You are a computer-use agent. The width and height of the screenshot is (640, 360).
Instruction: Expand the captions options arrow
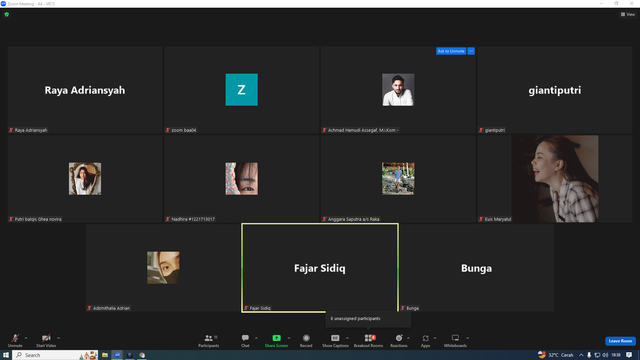point(347,338)
